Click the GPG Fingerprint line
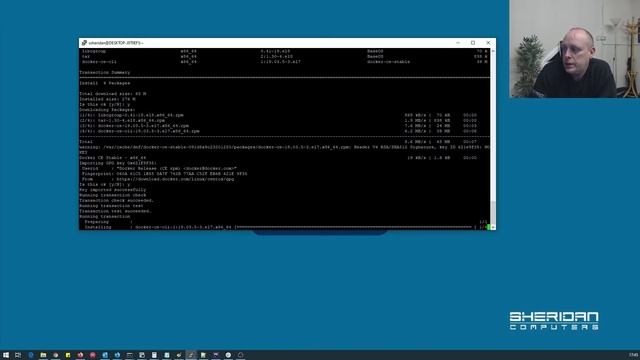Screen dimensions: 640x360 164,173
